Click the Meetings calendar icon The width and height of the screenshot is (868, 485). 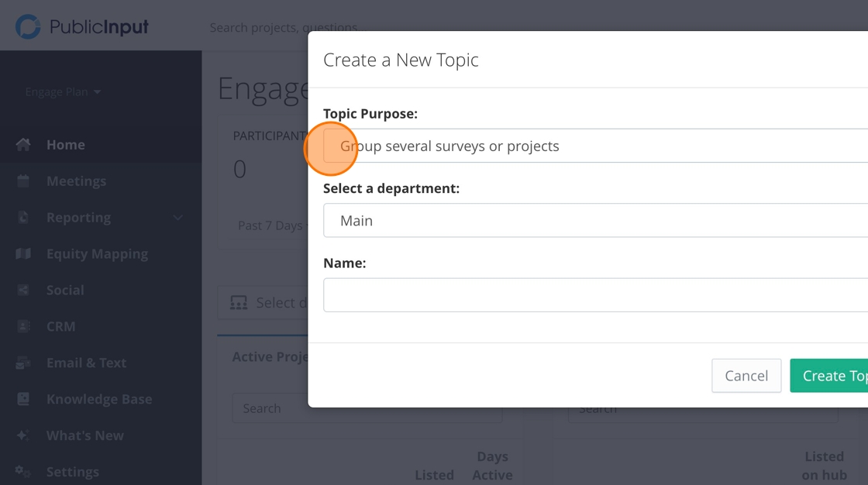pyautogui.click(x=23, y=181)
